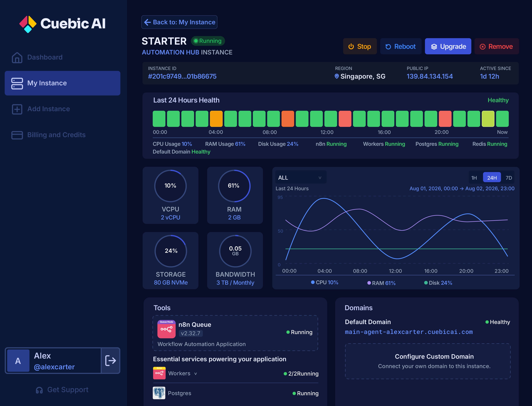This screenshot has height=406, width=532.
Task: Click the public IP 139.84.134.154
Action: coord(430,76)
